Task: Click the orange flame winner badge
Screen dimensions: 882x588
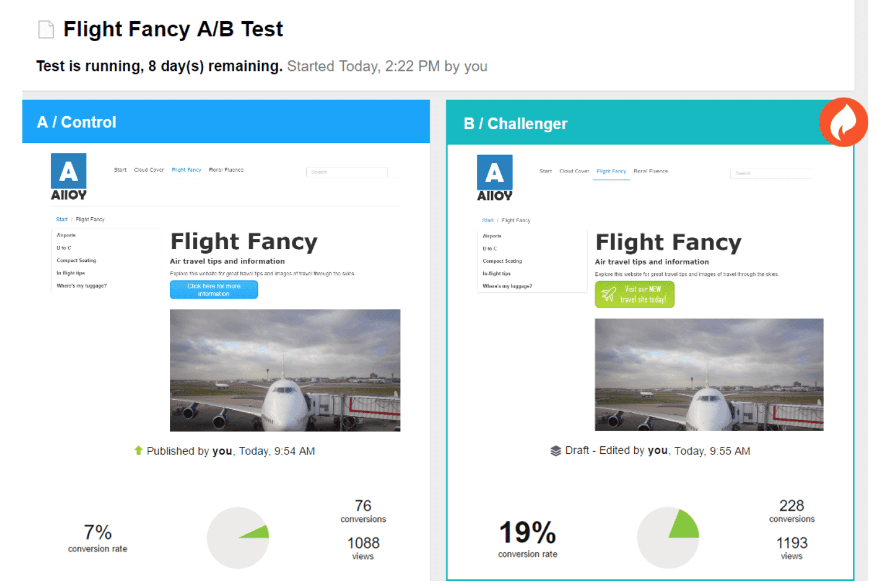Action: (x=843, y=122)
